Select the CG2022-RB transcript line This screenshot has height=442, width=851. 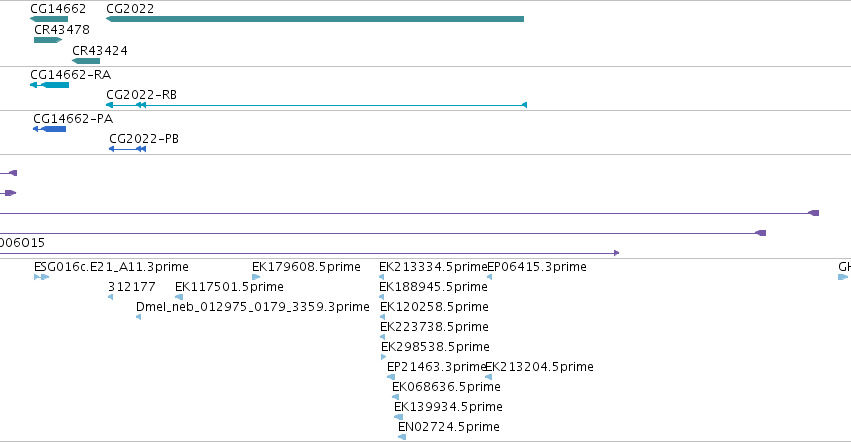[316, 105]
